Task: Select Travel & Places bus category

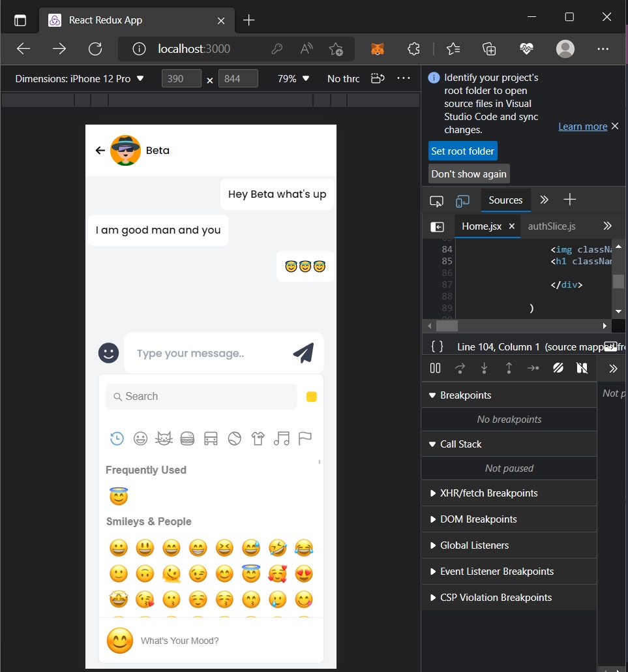Action: [x=211, y=438]
